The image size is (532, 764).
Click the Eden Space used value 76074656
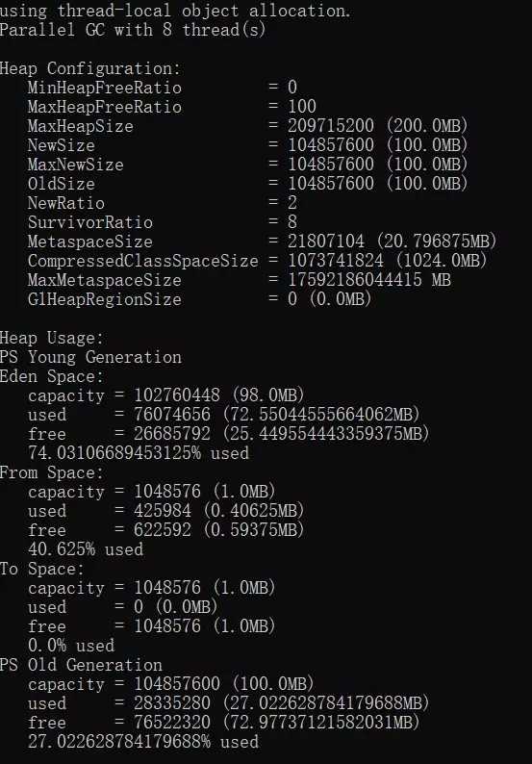[172, 415]
